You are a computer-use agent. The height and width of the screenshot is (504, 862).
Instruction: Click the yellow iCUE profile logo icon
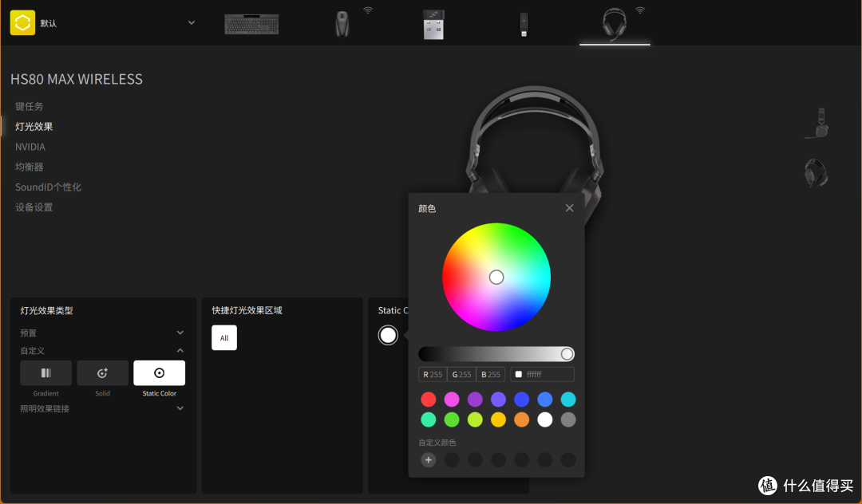[22, 22]
